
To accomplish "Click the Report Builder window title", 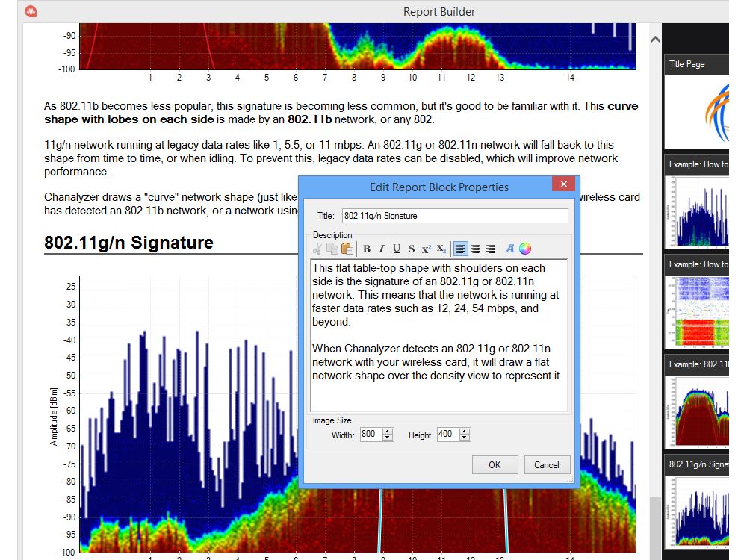I will pyautogui.click(x=438, y=12).
